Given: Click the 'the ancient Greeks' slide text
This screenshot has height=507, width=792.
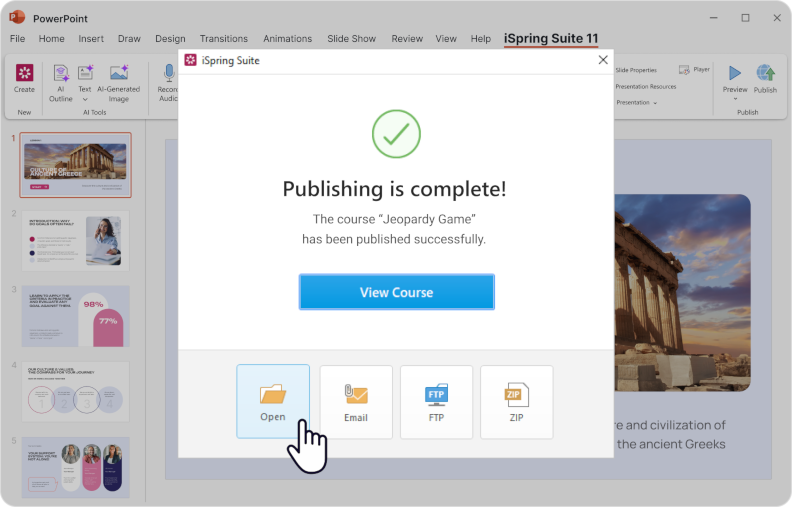Looking at the screenshot, I should pos(671,444).
